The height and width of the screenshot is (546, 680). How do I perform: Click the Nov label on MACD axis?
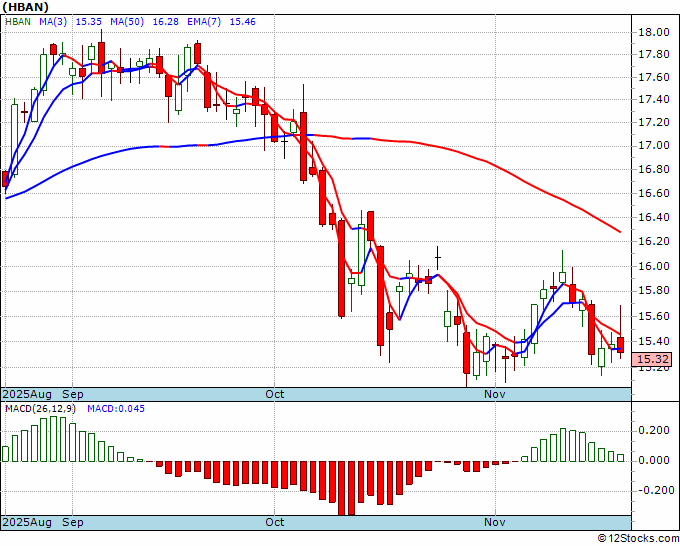pyautogui.click(x=495, y=522)
